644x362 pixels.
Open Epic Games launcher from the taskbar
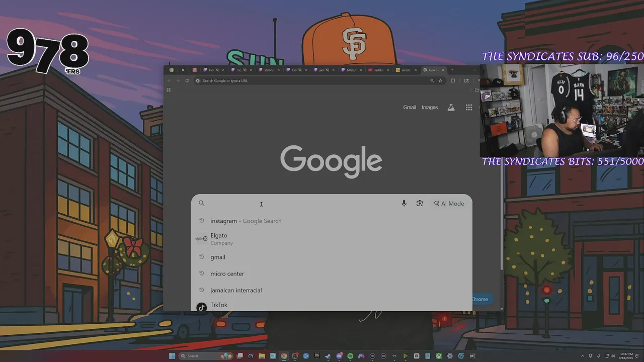click(317, 355)
